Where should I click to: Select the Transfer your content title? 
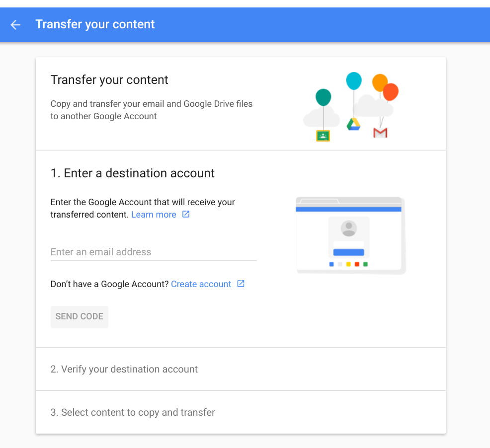click(x=109, y=79)
